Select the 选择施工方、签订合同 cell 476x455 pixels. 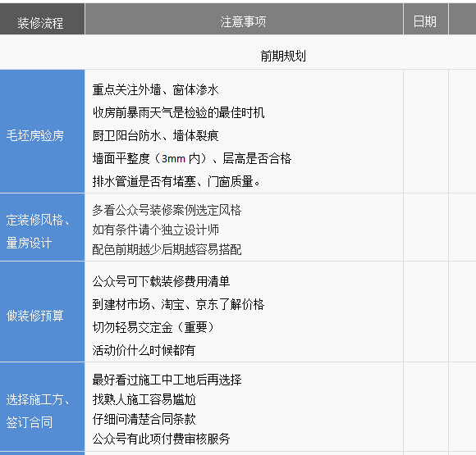pyautogui.click(x=42, y=407)
